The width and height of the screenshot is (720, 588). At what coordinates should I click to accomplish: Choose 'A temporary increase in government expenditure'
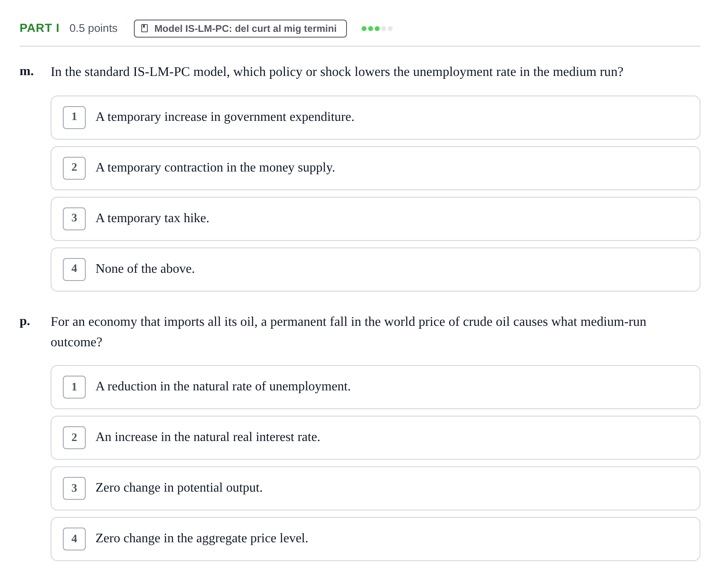click(376, 118)
